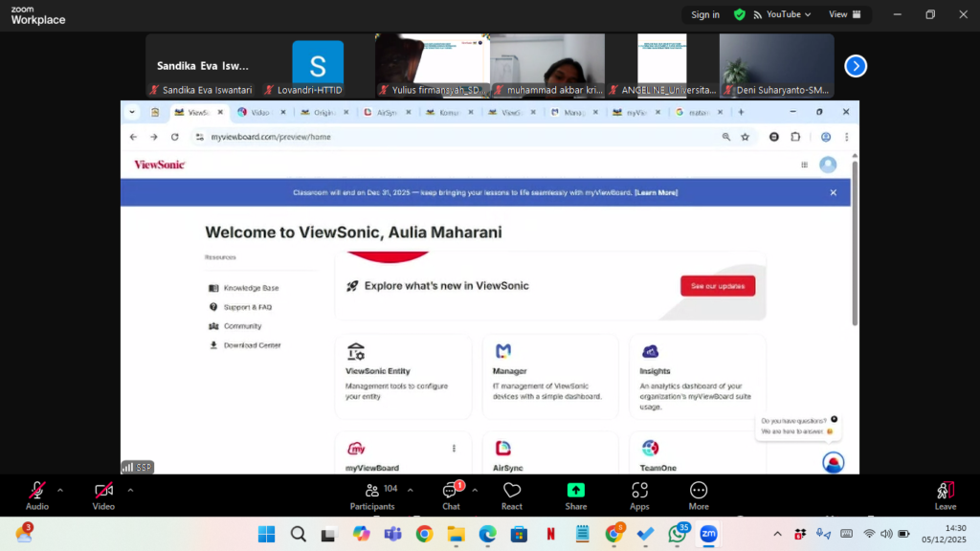This screenshot has height=551, width=980.
Task: Expand audio settings arrow next to Audio
Action: point(60,490)
